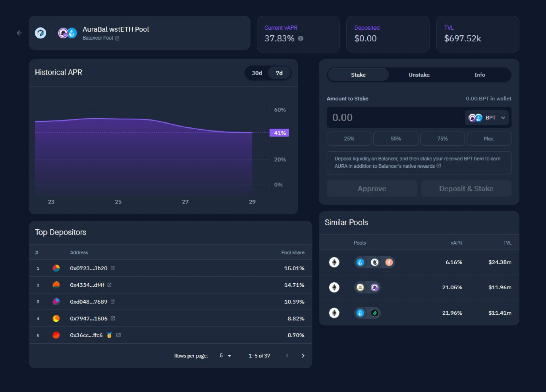Switch chart range to 30d
The image size is (546, 392).
[257, 73]
